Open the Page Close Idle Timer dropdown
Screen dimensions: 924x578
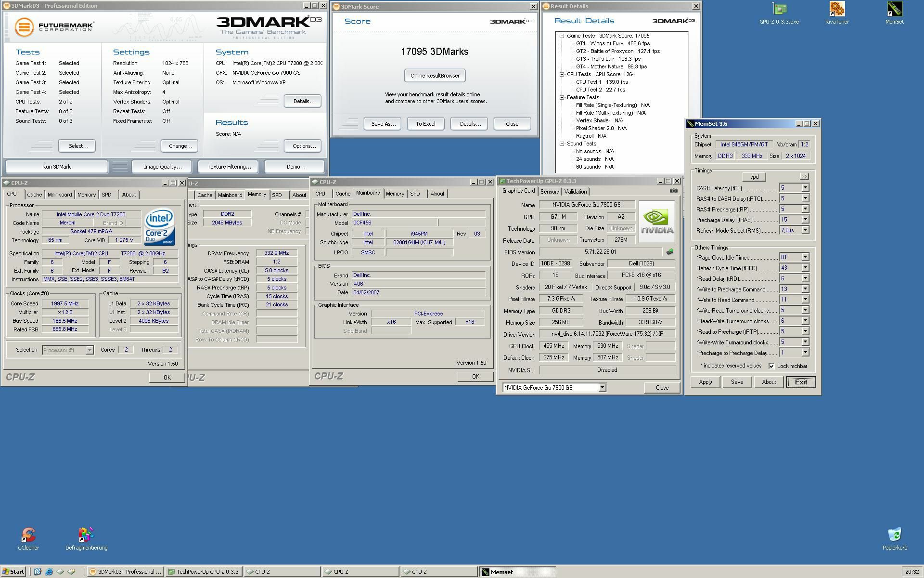point(805,257)
